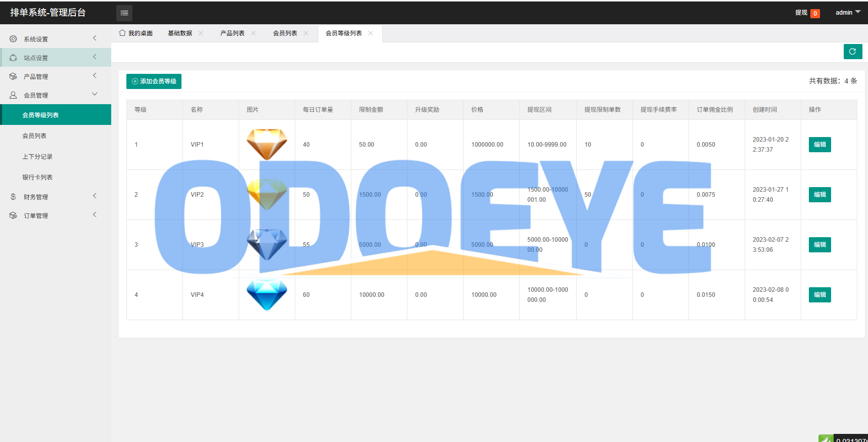
Task: Click the green refresh icon button
Action: [x=852, y=52]
